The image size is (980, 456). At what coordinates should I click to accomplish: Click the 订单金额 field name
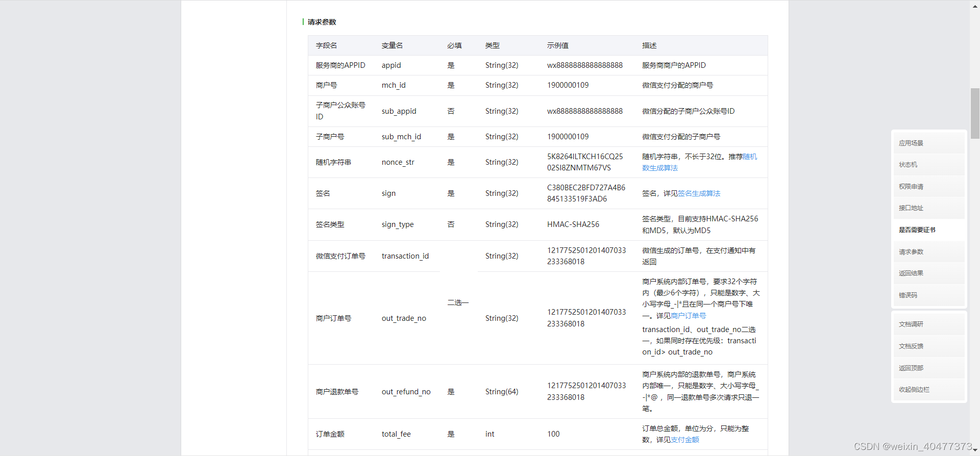pyautogui.click(x=330, y=434)
